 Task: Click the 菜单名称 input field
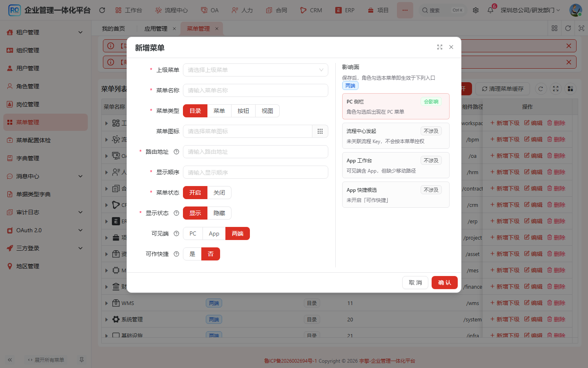point(256,90)
